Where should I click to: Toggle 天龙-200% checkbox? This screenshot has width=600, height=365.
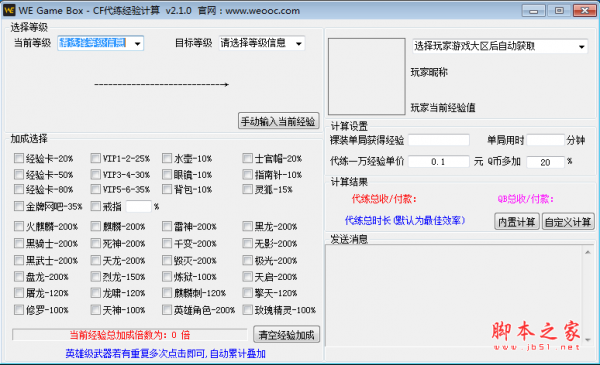coord(96,260)
